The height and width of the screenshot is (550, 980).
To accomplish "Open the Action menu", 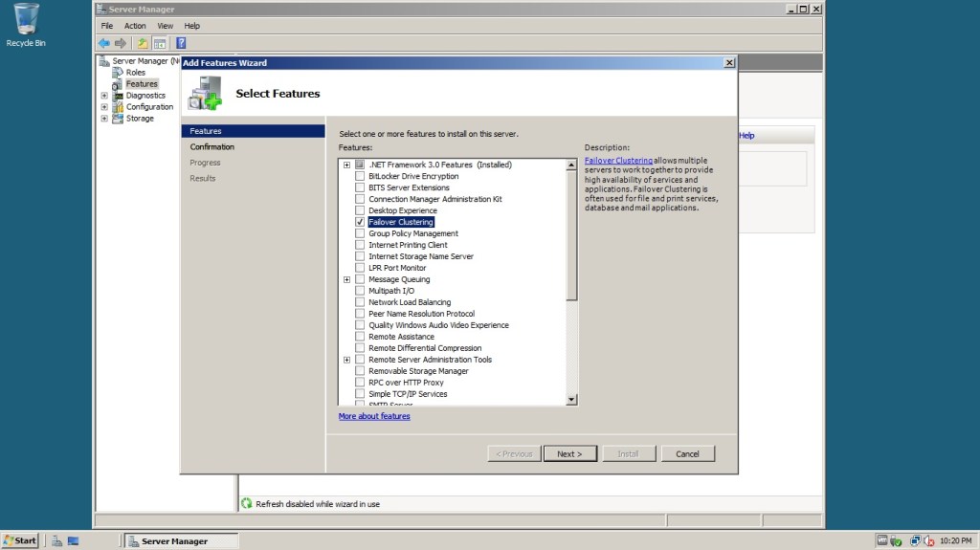I will [x=135, y=26].
